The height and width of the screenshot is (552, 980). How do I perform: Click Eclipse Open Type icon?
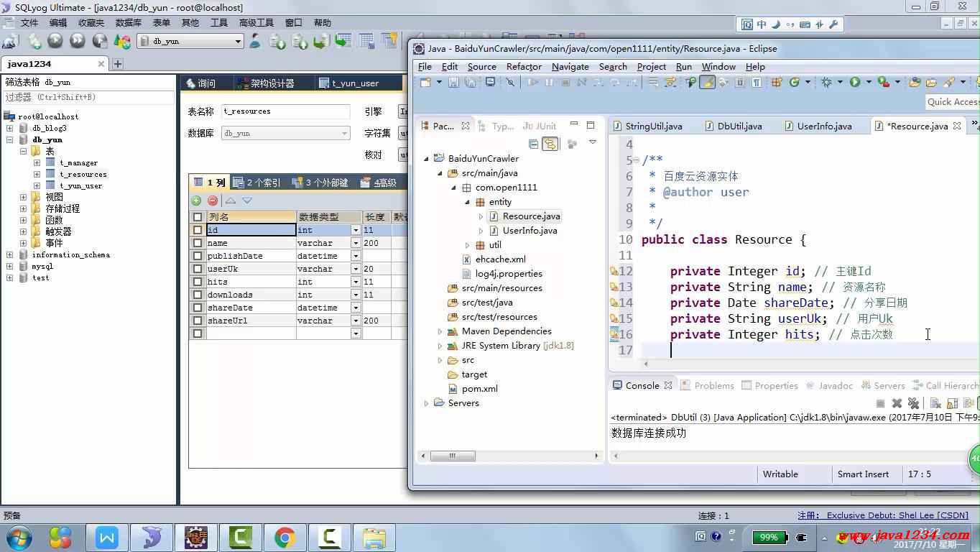[915, 83]
